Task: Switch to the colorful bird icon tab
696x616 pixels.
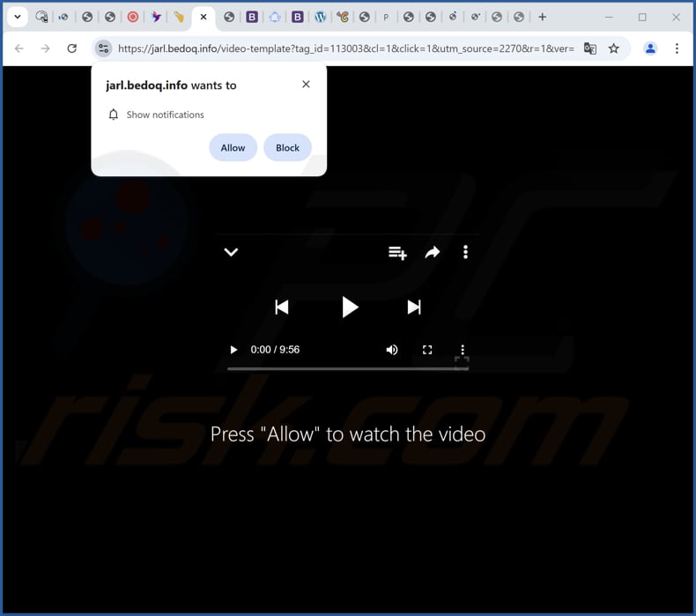Action: pyautogui.click(x=156, y=17)
